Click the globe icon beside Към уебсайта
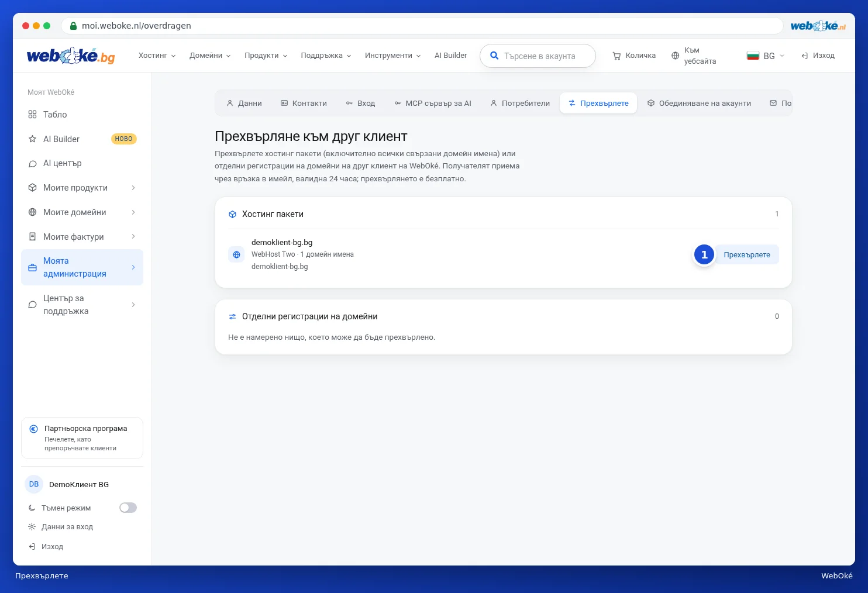 tap(675, 56)
